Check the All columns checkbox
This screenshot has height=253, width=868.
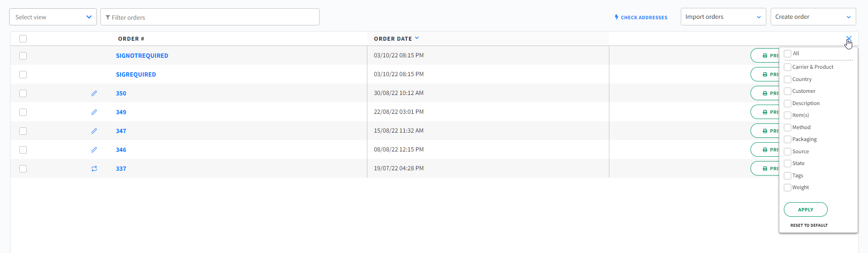coord(787,53)
